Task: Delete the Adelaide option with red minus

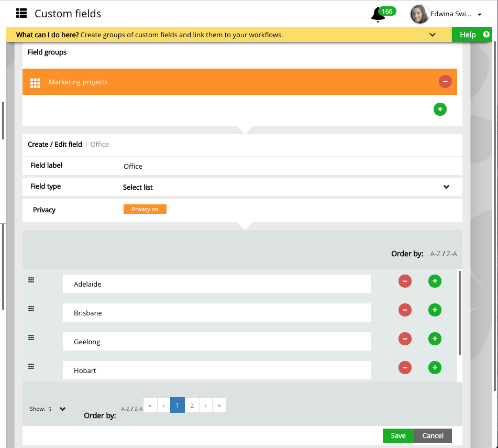Action: coord(405,281)
